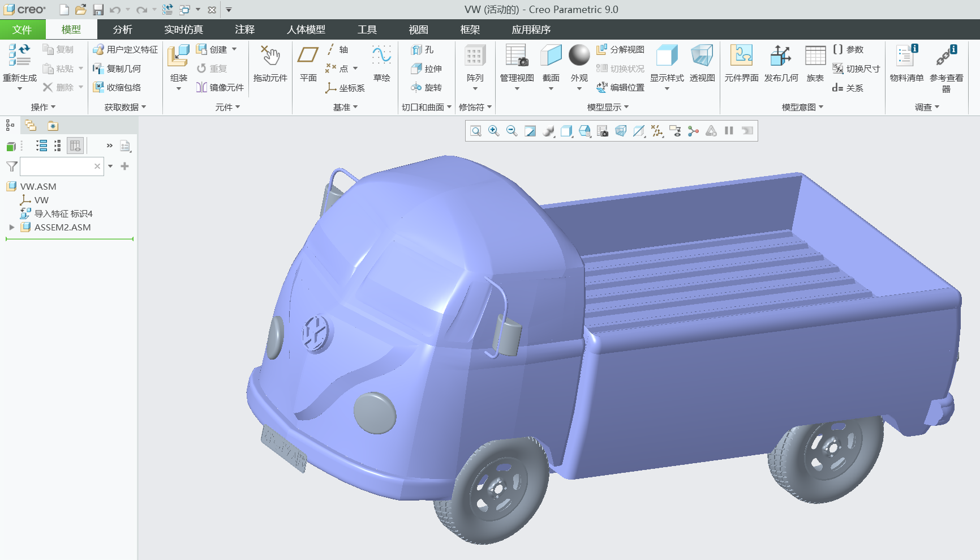Image resolution: width=980 pixels, height=560 pixels.
Task: Click the model tree filter search field
Action: [x=57, y=166]
